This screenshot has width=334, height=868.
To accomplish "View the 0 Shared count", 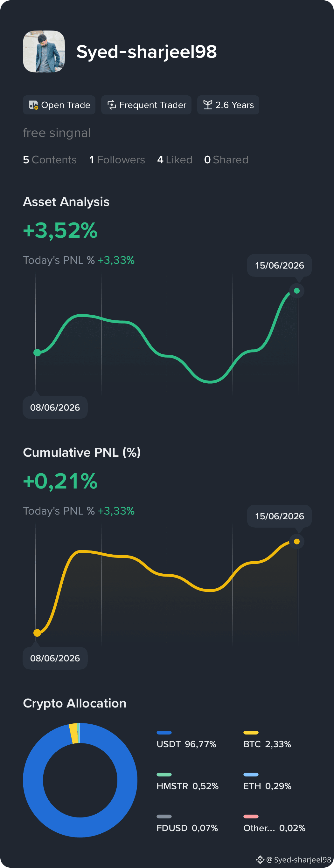I will 226,160.
